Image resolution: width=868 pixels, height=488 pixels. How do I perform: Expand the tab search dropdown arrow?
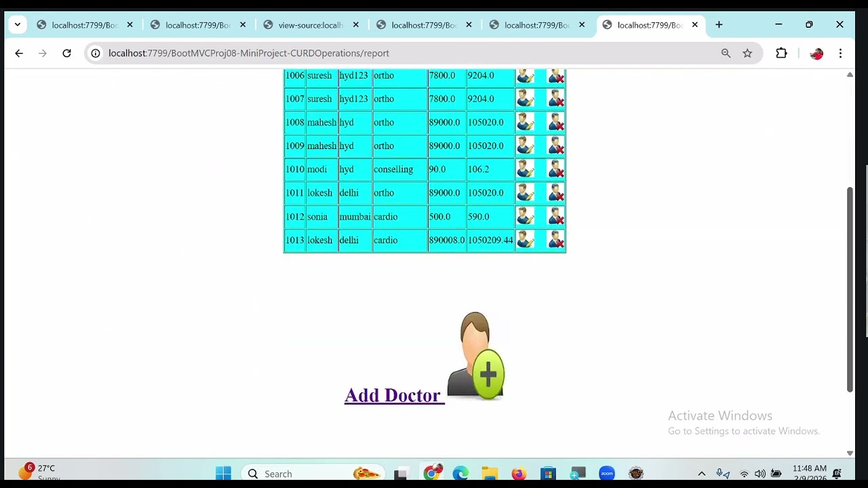[18, 25]
